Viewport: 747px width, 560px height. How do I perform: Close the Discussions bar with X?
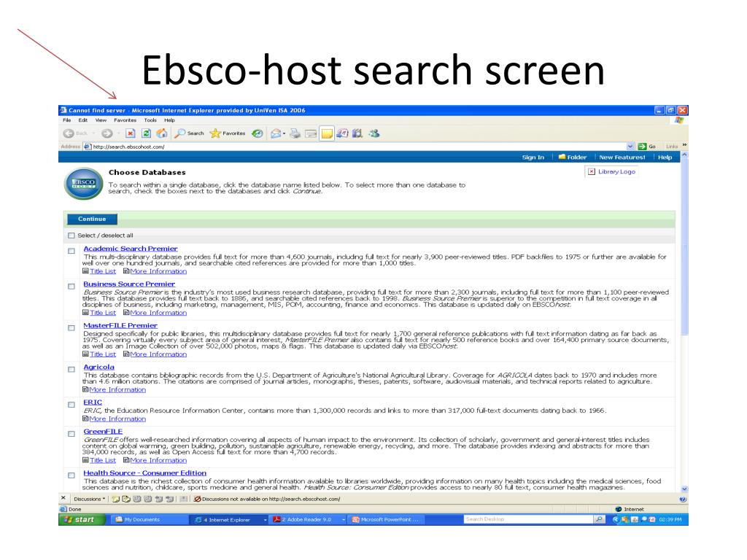click(63, 498)
